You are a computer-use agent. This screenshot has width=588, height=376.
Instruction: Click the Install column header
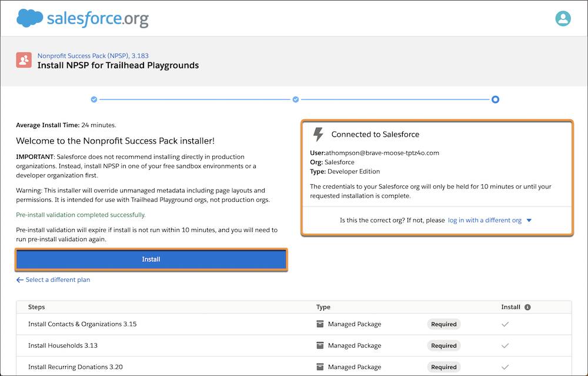(511, 307)
